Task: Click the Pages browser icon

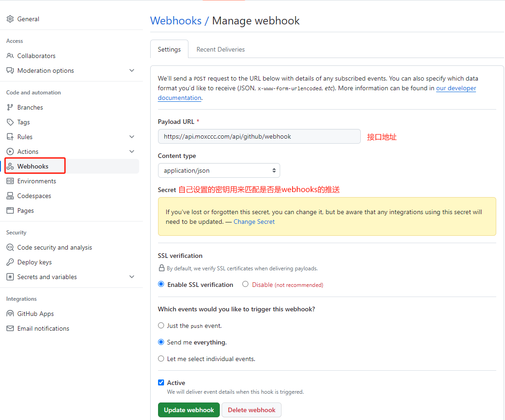Action: (10, 210)
